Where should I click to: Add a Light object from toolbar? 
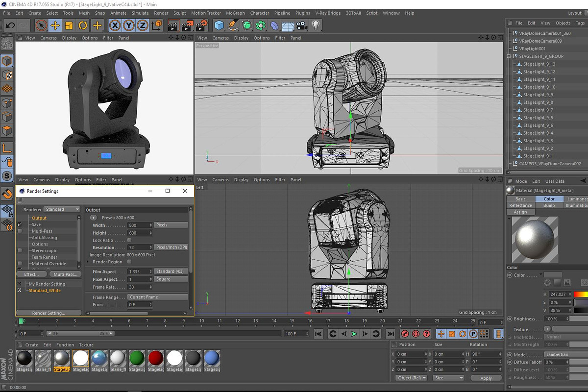pos(316,25)
